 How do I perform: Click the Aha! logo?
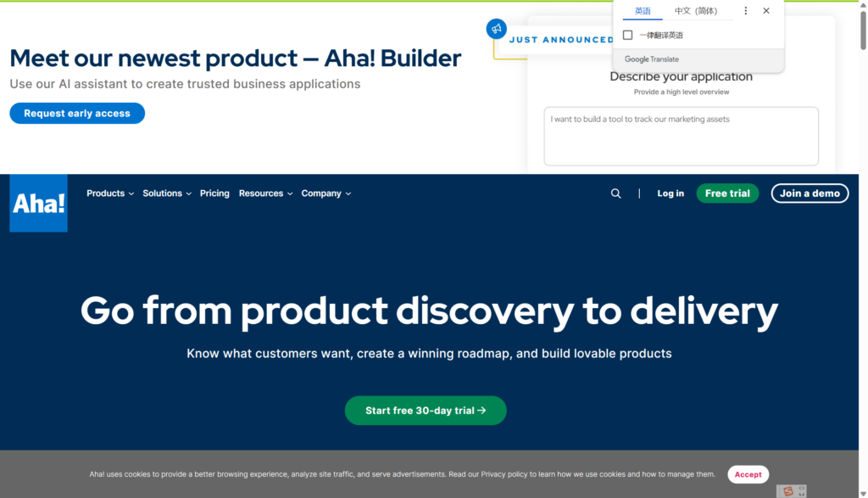coord(38,204)
